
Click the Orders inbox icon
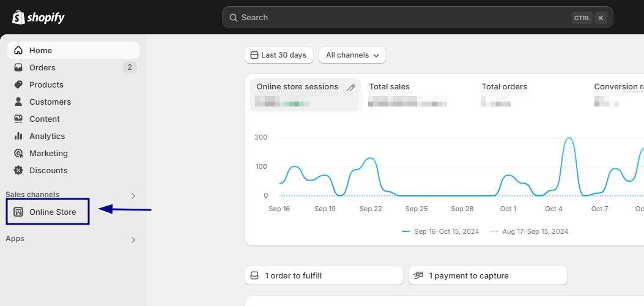18,67
